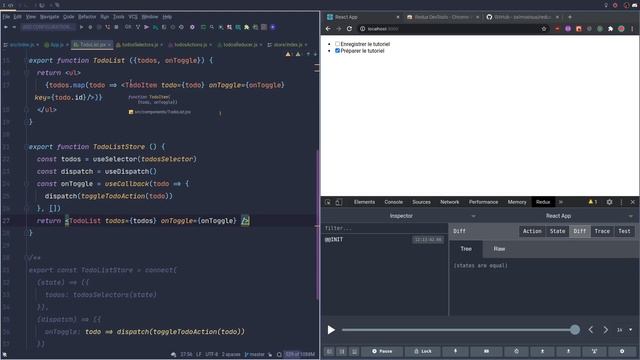Viewport: 640px width, 360px height.
Task: Open the playback speed 1x dropdown
Action: [624, 330]
